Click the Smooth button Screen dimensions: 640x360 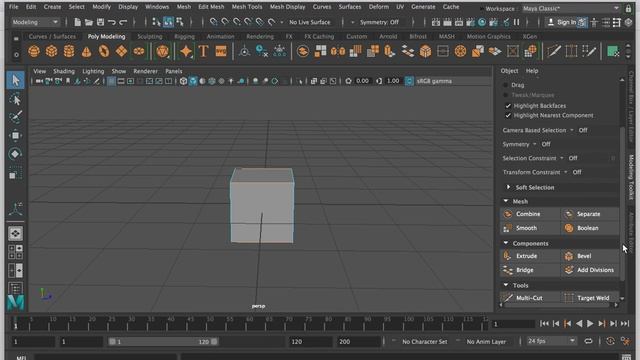coord(530,228)
